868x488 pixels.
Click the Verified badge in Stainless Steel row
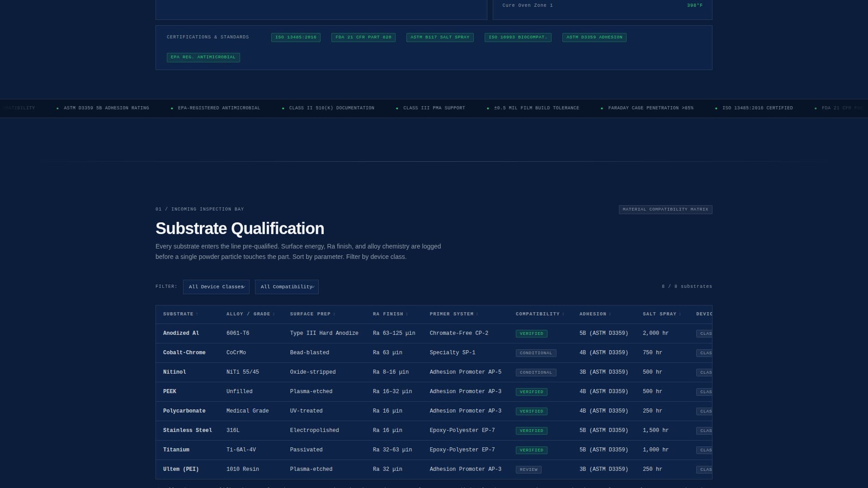click(x=531, y=431)
